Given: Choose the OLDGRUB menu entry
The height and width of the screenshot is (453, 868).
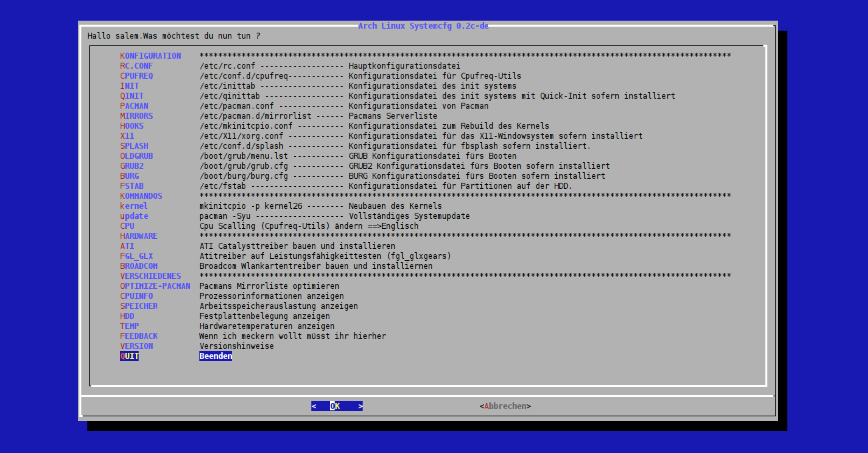Looking at the screenshot, I should pyautogui.click(x=136, y=156).
